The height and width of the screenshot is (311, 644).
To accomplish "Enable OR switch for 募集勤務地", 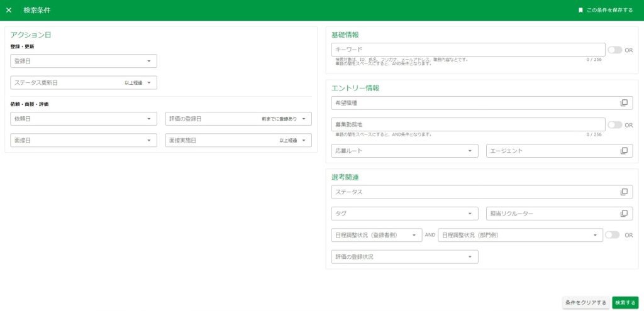I will tap(614, 125).
